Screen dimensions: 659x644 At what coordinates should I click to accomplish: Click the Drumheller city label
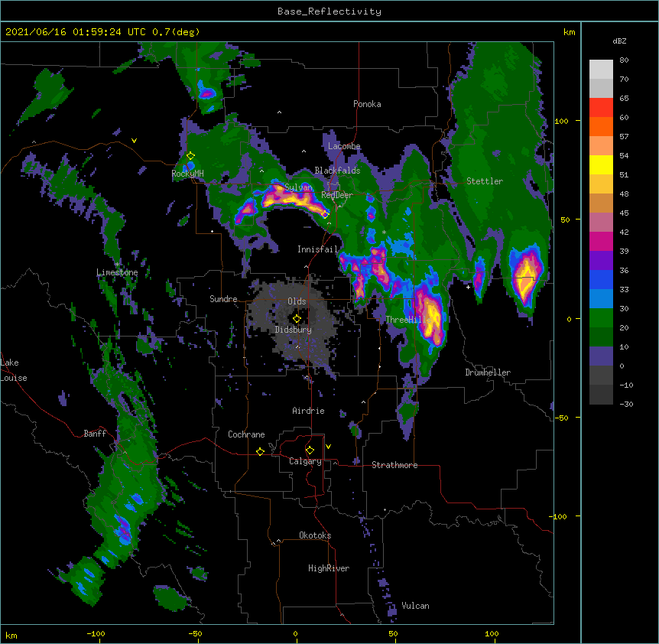[x=488, y=372]
